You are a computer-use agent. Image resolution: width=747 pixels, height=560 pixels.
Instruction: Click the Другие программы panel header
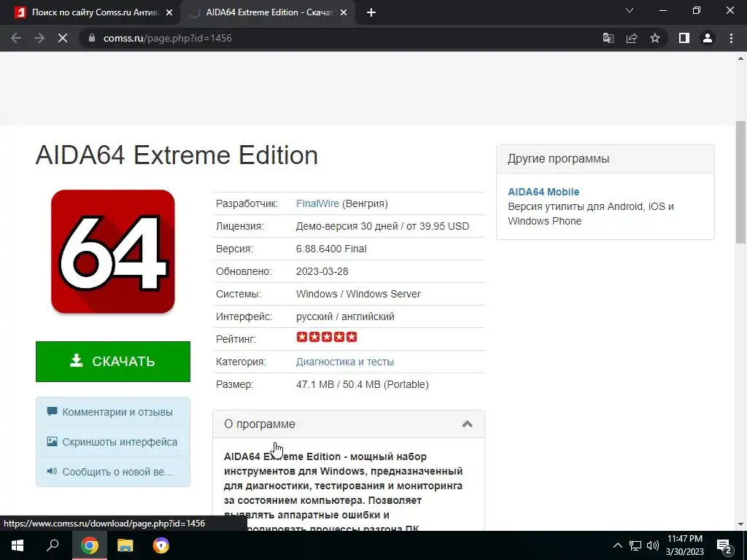605,159
